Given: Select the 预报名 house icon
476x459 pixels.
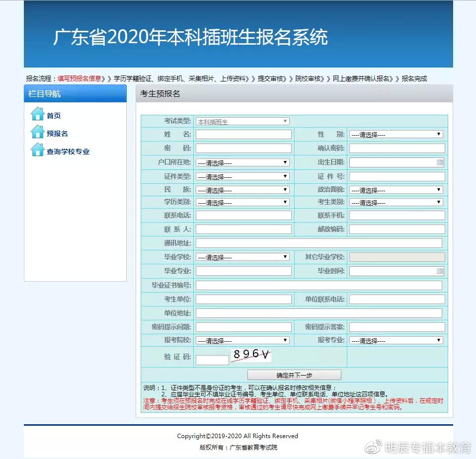Looking at the screenshot, I should (x=39, y=133).
